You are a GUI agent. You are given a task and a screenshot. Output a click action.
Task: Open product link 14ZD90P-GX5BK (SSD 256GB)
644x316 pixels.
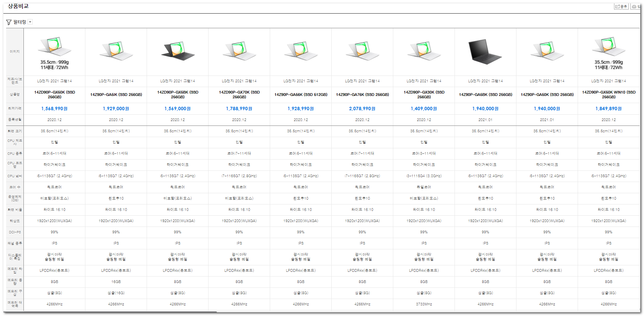[178, 95]
